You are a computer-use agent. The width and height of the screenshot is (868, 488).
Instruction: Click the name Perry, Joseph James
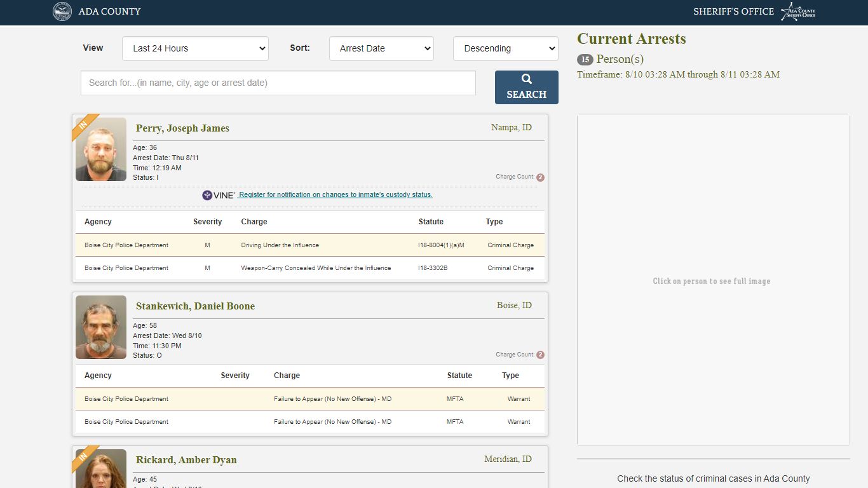[x=182, y=128]
